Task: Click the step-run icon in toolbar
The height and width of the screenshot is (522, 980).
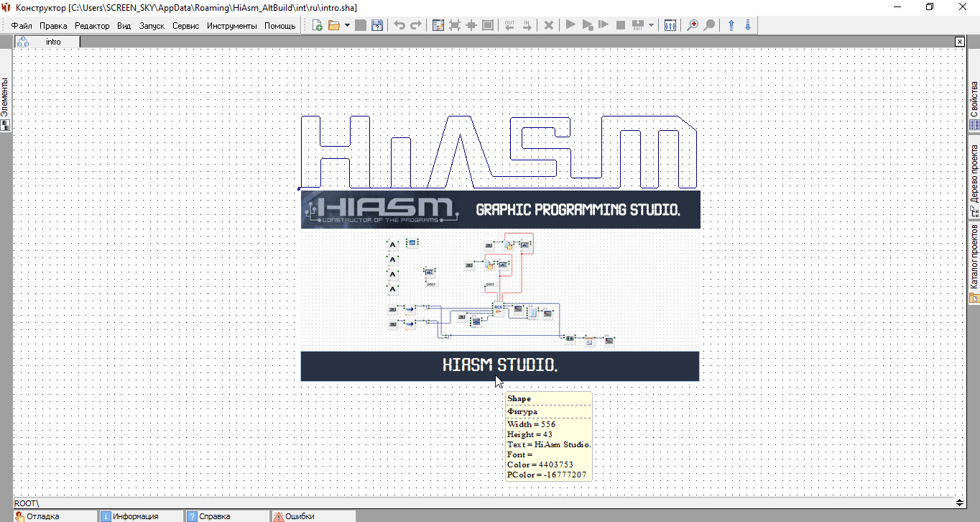Action: (x=604, y=25)
